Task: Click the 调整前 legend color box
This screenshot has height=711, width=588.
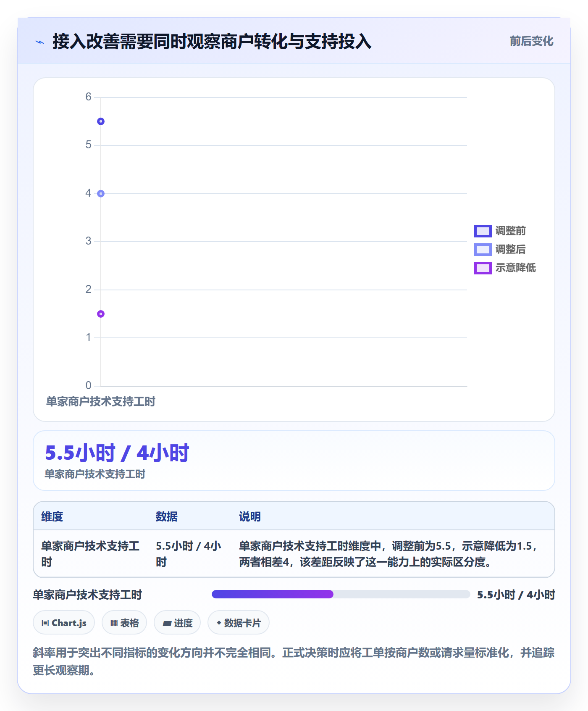Action: coord(483,231)
